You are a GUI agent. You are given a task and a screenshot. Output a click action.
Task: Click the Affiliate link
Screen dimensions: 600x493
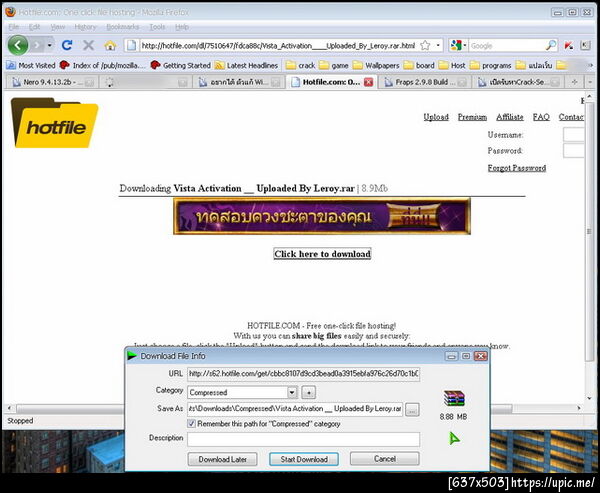pos(510,117)
